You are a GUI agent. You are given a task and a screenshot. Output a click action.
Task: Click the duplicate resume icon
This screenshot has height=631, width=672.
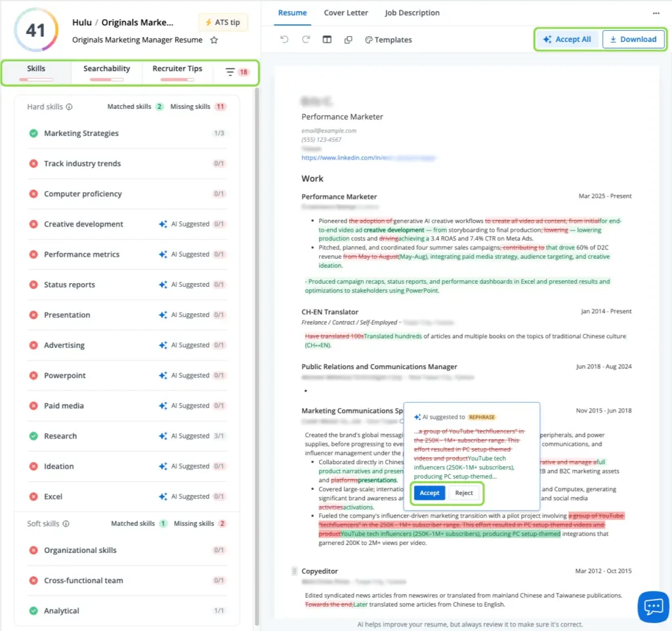[x=348, y=39]
